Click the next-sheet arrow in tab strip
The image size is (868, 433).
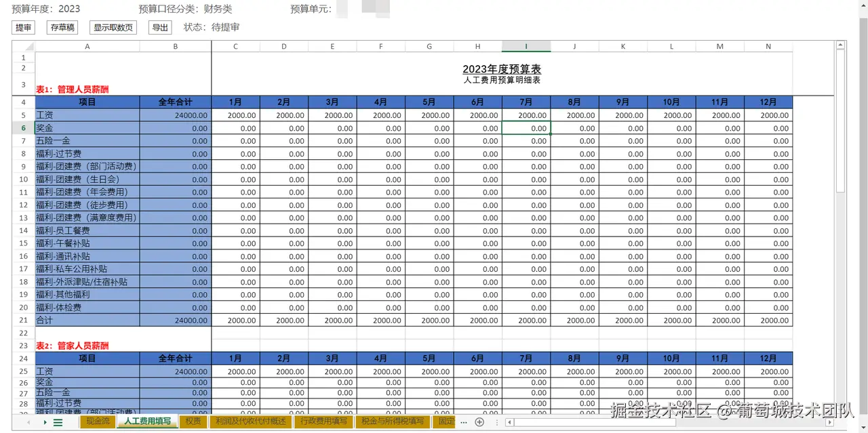coord(45,422)
